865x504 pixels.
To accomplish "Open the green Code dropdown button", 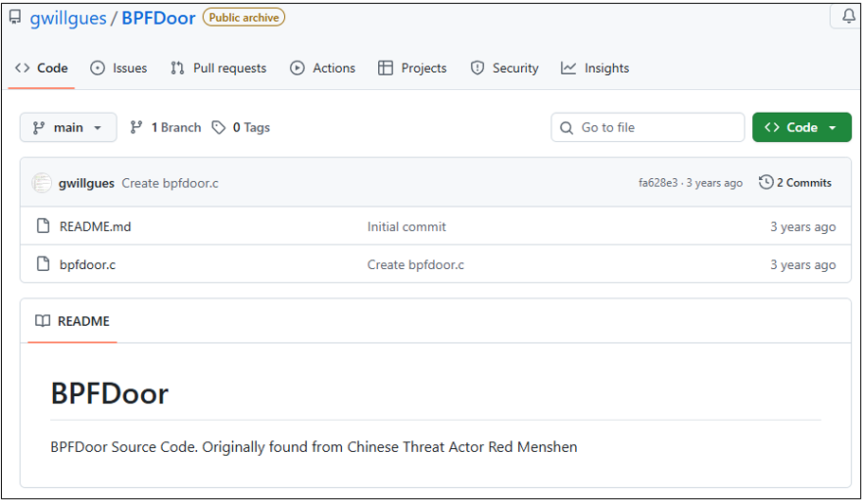I will click(x=802, y=127).
